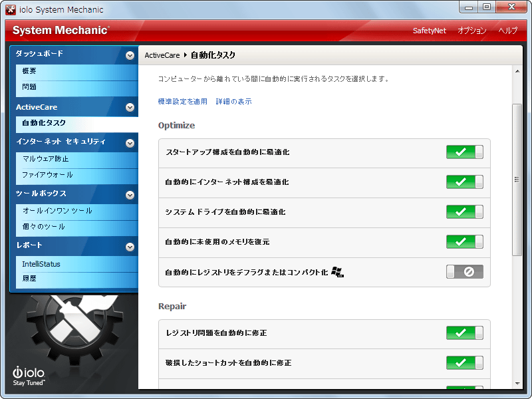Viewport: 532px width, 399px height.
Task: Click the Windows flag icon beside the registry defrag row
Action: [337, 272]
